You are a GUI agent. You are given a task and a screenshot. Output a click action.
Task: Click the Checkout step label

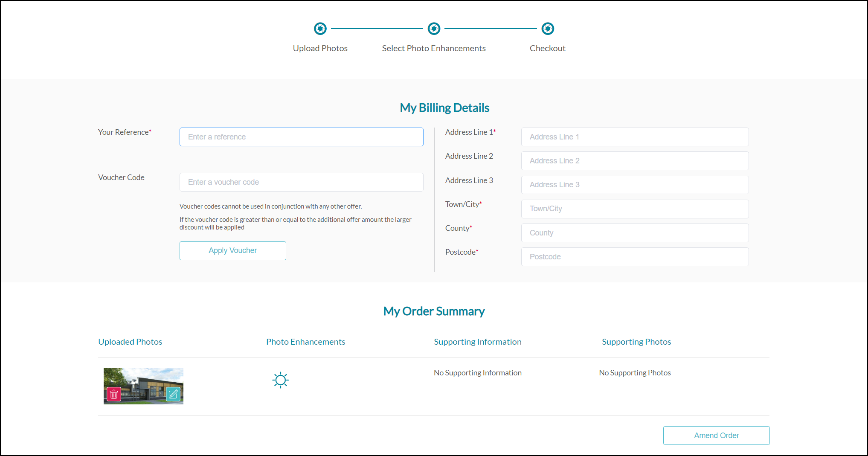pyautogui.click(x=547, y=49)
